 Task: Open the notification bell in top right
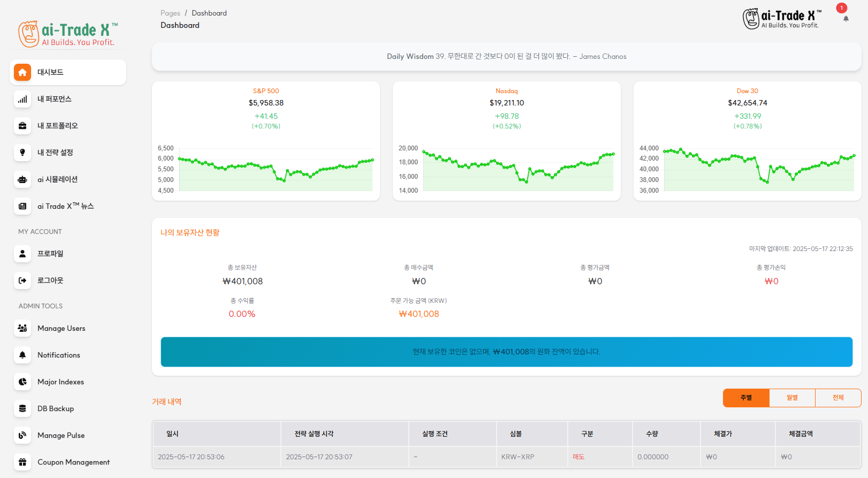pyautogui.click(x=846, y=19)
